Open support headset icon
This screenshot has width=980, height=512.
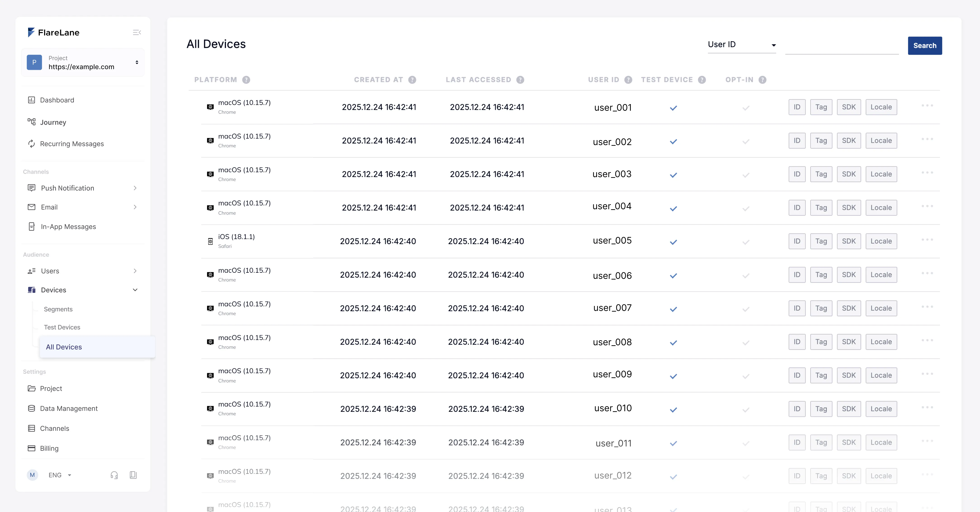pos(114,475)
